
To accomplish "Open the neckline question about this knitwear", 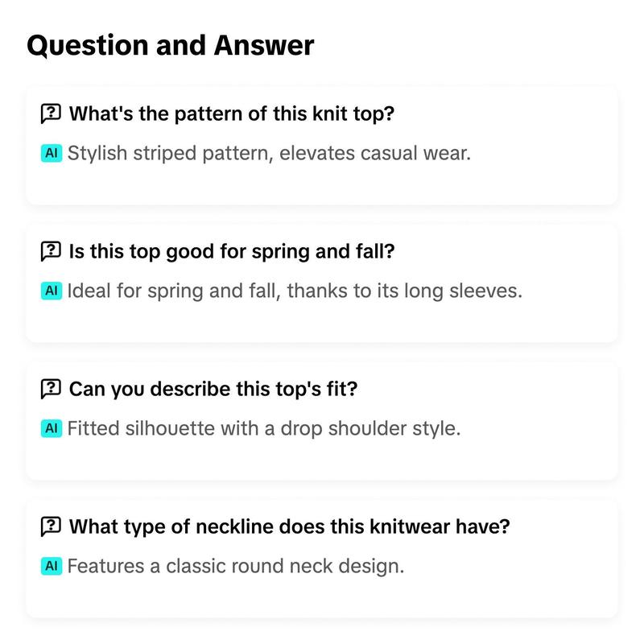I will (289, 526).
